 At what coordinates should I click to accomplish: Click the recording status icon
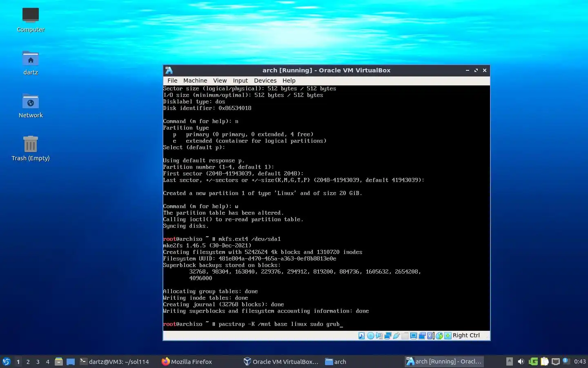[422, 336]
